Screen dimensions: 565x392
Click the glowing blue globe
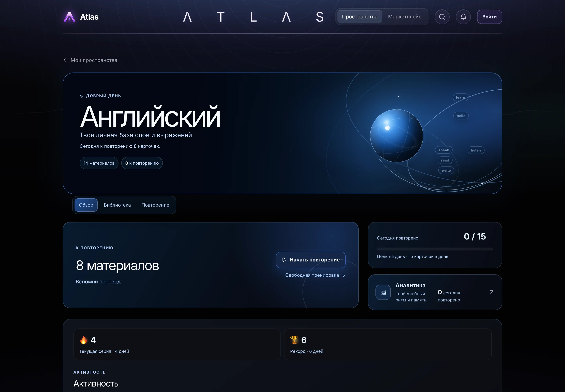[x=396, y=136]
